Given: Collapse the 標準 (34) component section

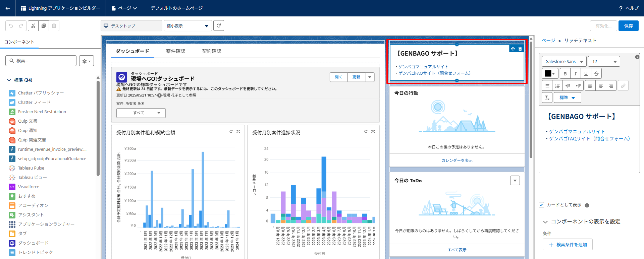Looking at the screenshot, I should [9, 80].
